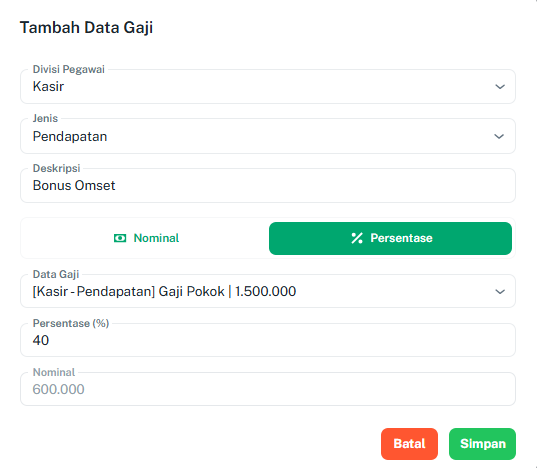Image resolution: width=537 pixels, height=468 pixels.
Task: Click the Data Gaji field label
Action: coord(56,274)
